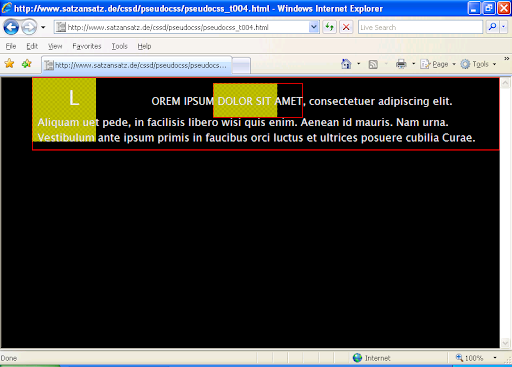The image size is (512, 367).
Task: Open the View menu
Action: tap(55, 46)
